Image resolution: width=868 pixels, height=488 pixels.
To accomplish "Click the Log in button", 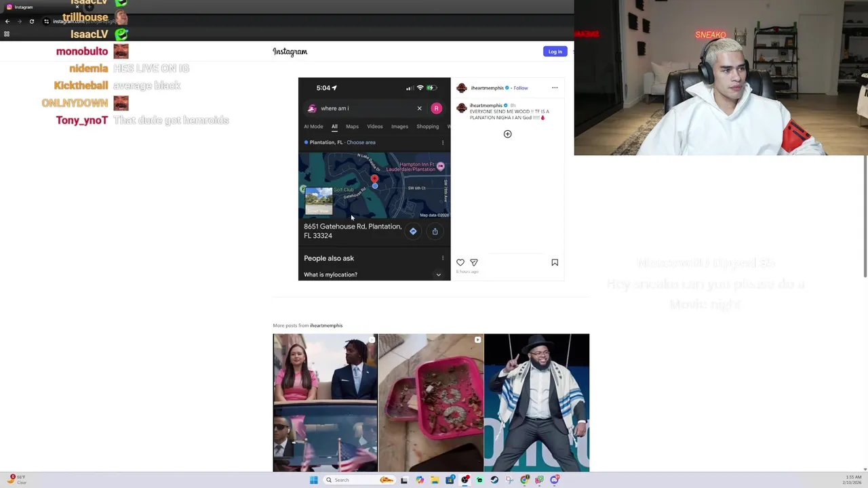I will pos(555,52).
